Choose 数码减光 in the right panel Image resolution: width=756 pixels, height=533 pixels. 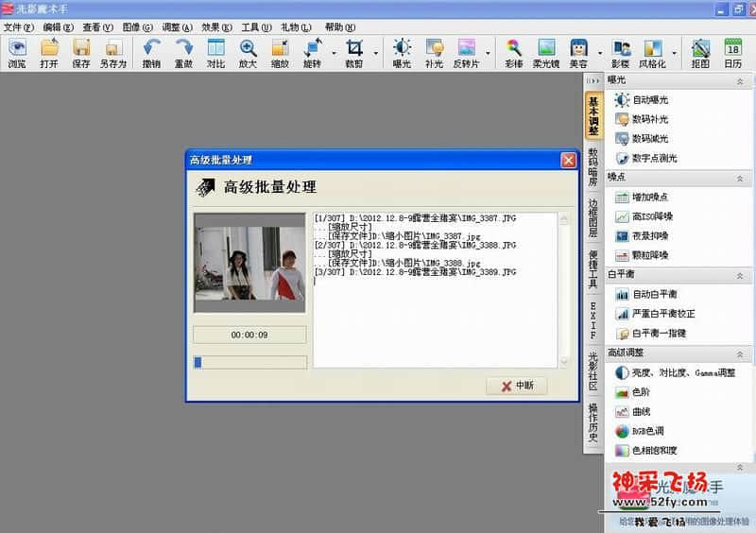(x=641, y=138)
